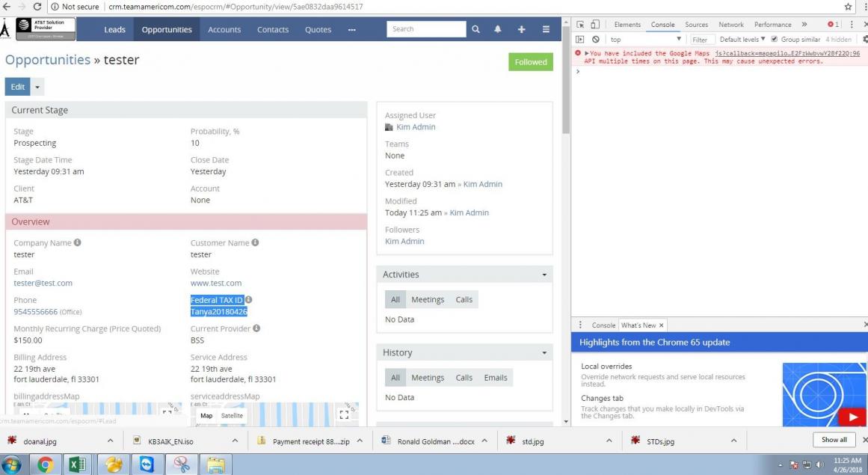This screenshot has width=868, height=475.
Task: Show console sidebar icon in DevTools
Action: (580, 40)
